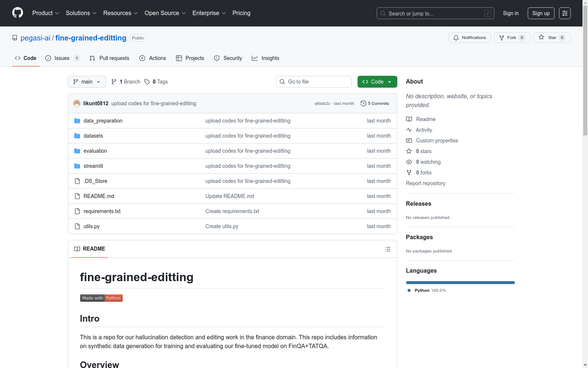Click the pulse icon beside Activity

(409, 130)
